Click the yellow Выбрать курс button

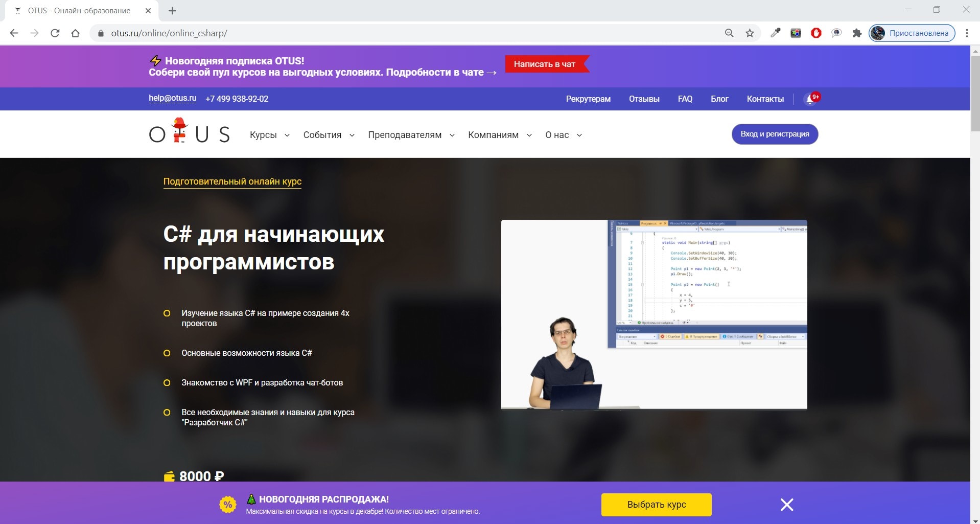point(656,505)
